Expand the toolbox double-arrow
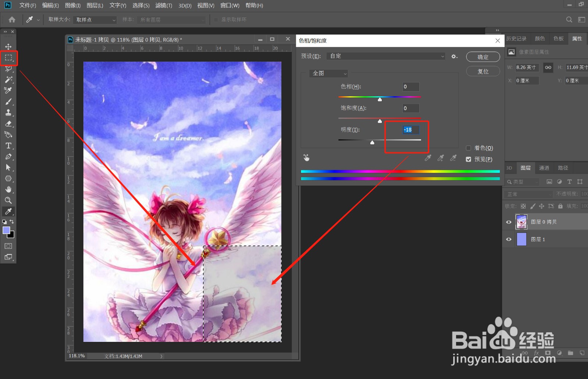The height and width of the screenshot is (379, 588). (x=5, y=32)
